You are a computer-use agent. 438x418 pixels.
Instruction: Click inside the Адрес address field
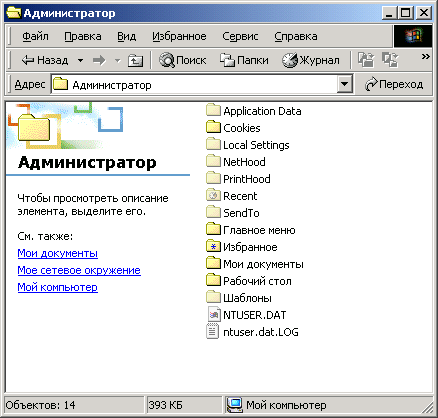click(x=194, y=85)
